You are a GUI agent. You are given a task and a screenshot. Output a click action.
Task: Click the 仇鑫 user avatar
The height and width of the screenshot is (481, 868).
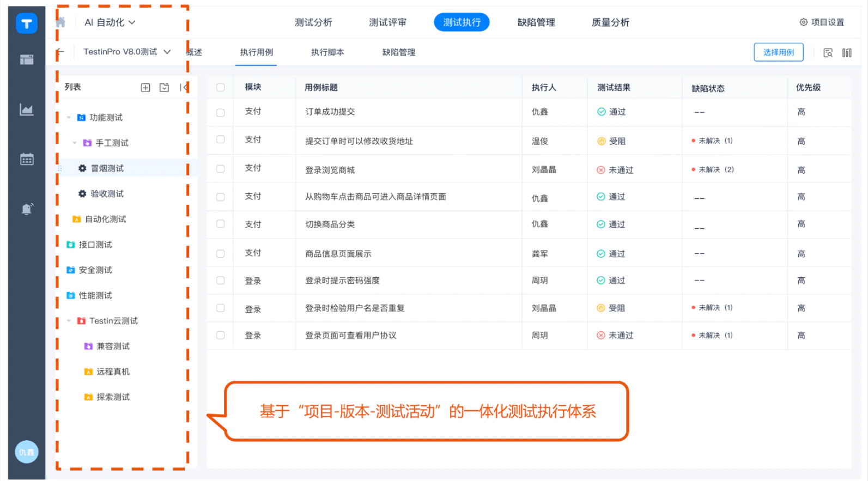[26, 452]
